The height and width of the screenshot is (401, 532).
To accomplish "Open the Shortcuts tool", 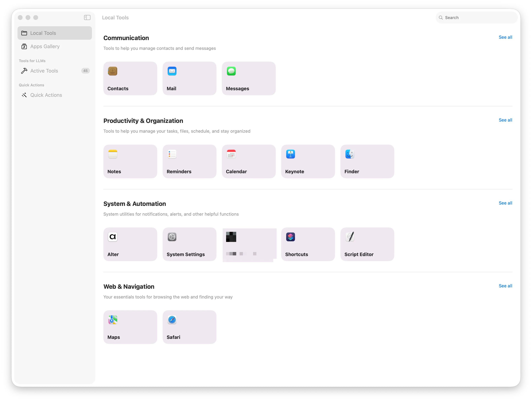I will (x=308, y=244).
